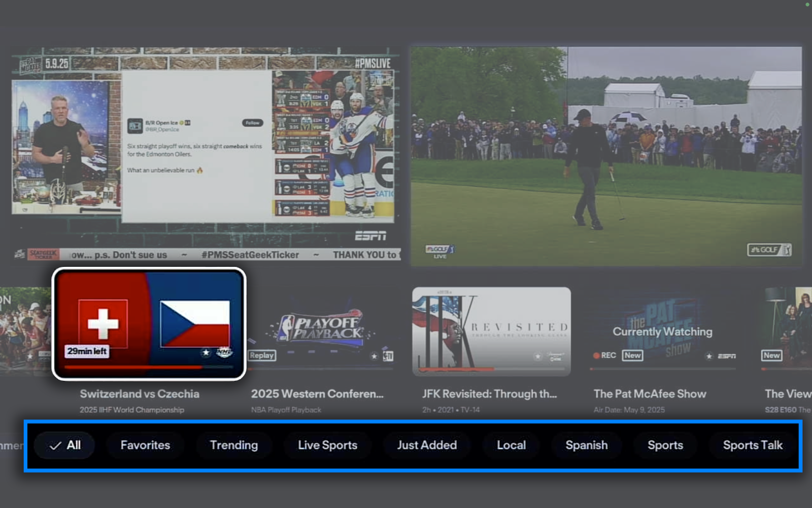Click the 'NBA Playoff Playback' subtitle

[286, 409]
